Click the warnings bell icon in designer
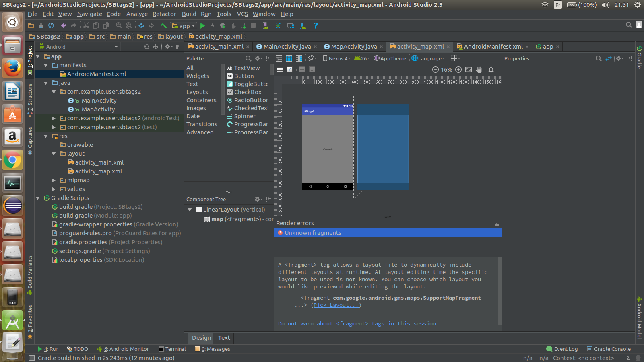 pos(491,70)
